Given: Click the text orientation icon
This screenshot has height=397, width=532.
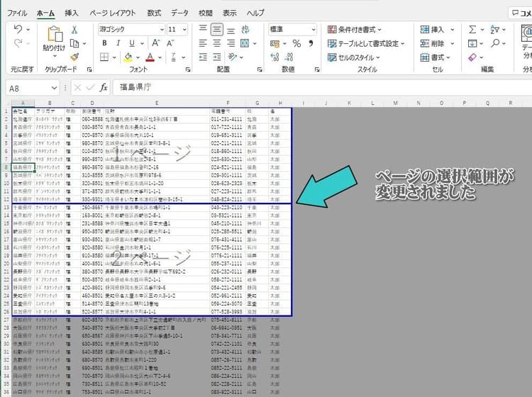Looking at the screenshot, I should [233, 57].
